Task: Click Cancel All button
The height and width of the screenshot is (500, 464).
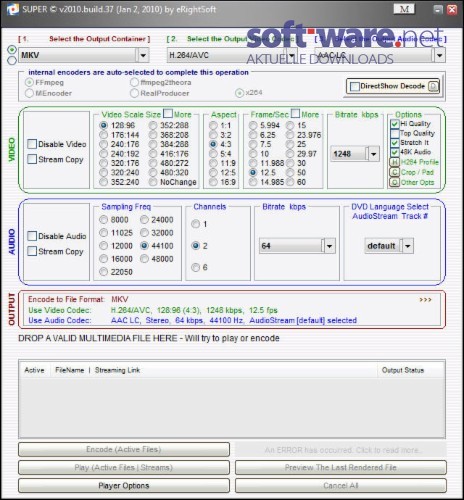Action: (x=341, y=486)
